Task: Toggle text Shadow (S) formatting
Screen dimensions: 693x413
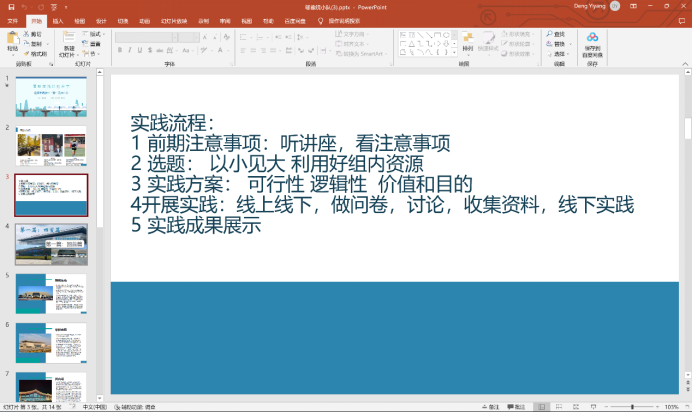Action: point(150,50)
